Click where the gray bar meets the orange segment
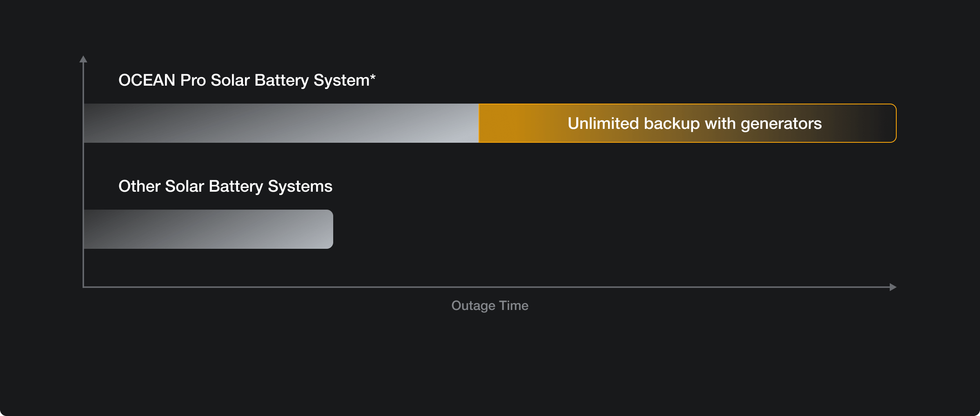The width and height of the screenshot is (980, 416). [x=479, y=123]
